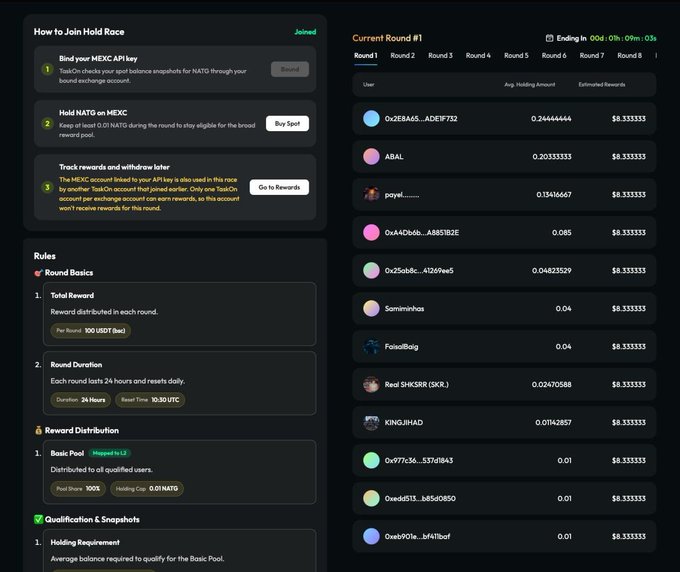Image resolution: width=680 pixels, height=572 pixels.
Task: Click Hold NATG on MEXC title
Action: (x=93, y=113)
